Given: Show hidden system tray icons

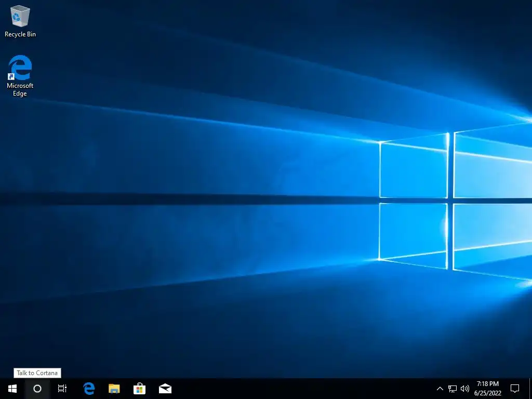Looking at the screenshot, I should coord(440,389).
